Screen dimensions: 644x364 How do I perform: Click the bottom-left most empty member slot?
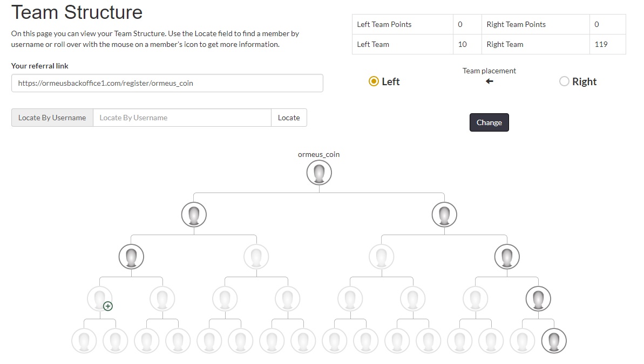pos(84,341)
